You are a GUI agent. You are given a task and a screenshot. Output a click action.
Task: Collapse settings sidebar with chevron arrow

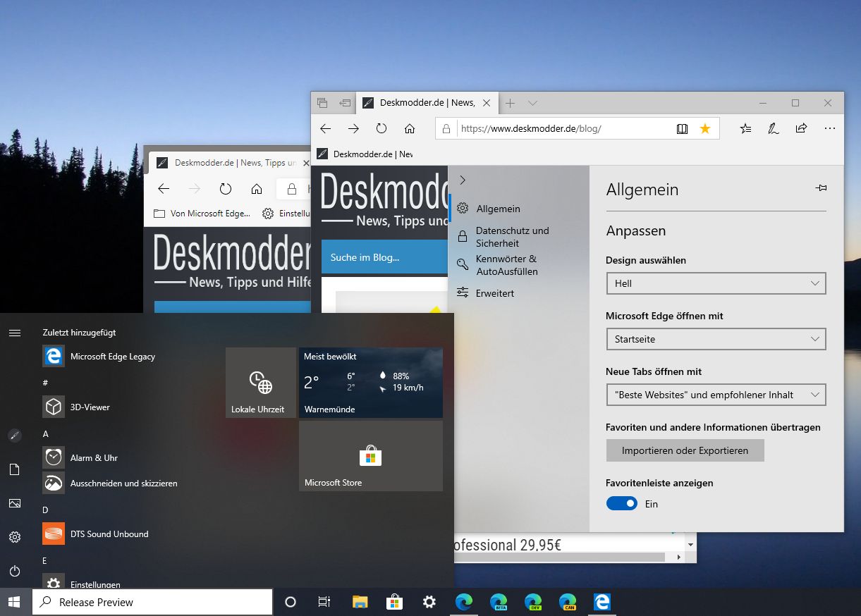(463, 180)
